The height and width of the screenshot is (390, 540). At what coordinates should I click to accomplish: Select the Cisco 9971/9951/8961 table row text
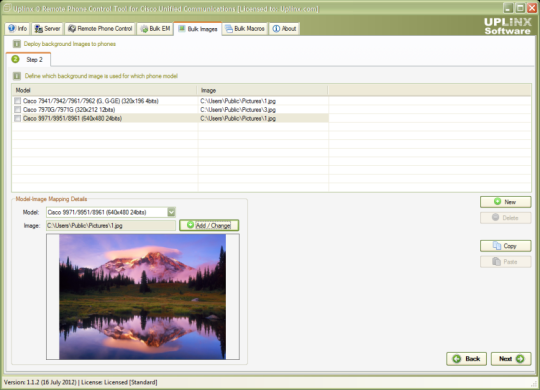(x=72, y=118)
